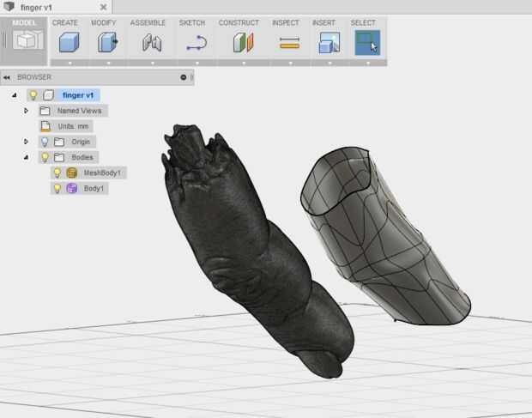Click the Construct plane icon

[244, 43]
